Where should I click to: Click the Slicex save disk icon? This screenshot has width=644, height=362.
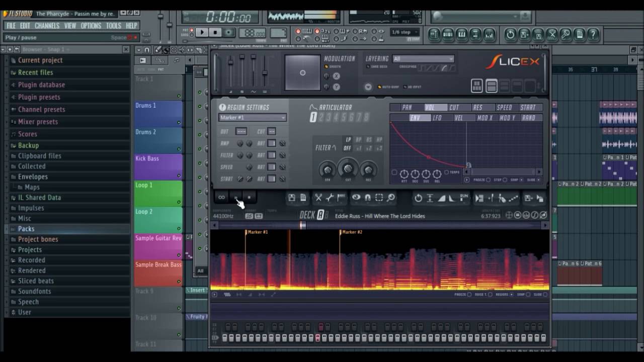(292, 198)
